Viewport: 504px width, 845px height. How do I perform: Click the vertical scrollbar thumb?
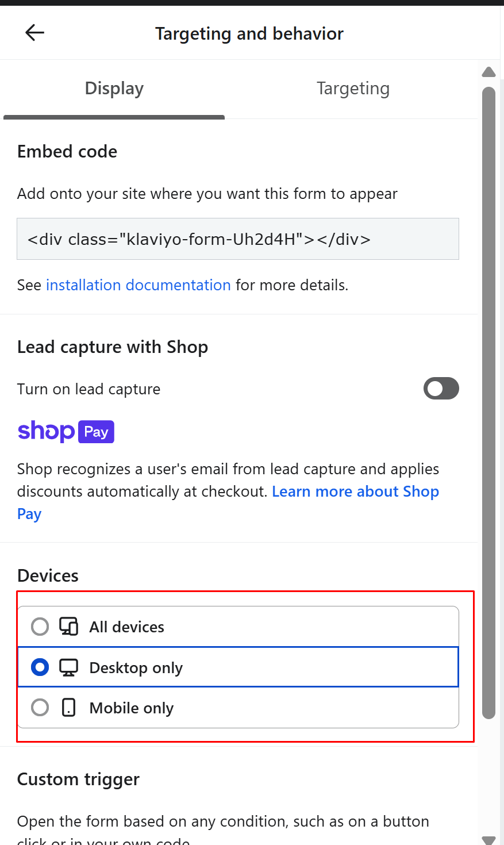pyautogui.click(x=489, y=402)
